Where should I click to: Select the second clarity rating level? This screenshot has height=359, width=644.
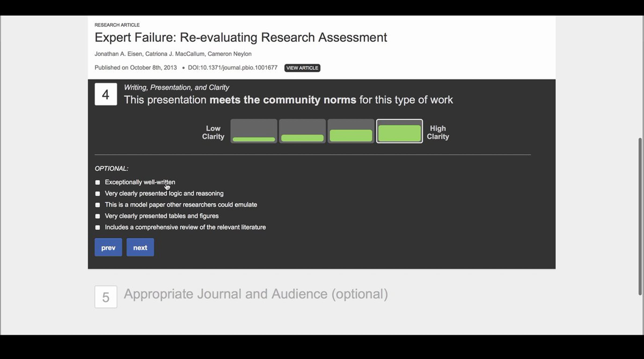click(x=302, y=131)
